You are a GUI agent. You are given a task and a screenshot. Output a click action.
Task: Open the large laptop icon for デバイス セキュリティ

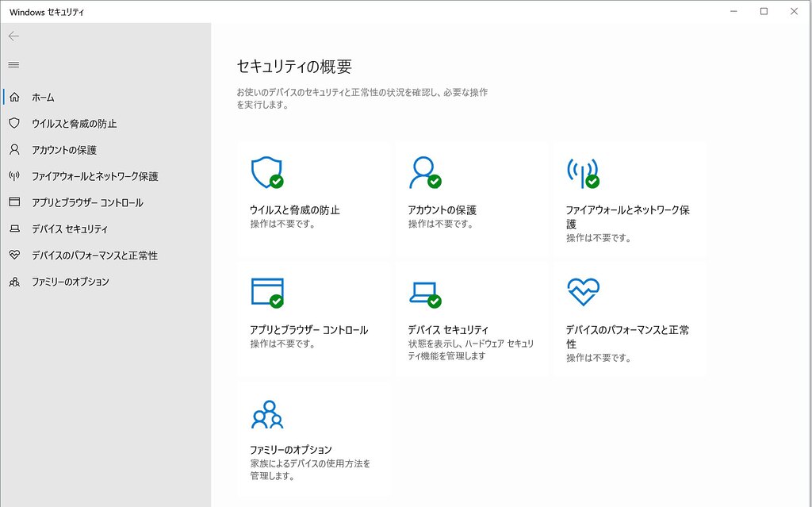coord(425,295)
